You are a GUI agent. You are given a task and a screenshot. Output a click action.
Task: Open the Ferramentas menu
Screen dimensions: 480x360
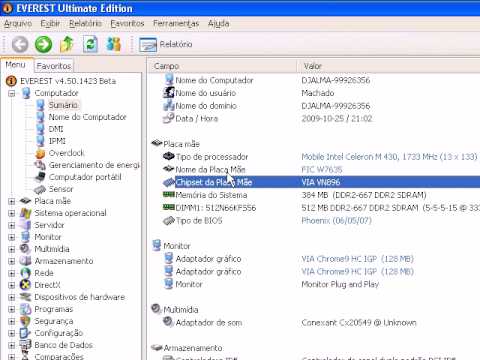pyautogui.click(x=176, y=24)
